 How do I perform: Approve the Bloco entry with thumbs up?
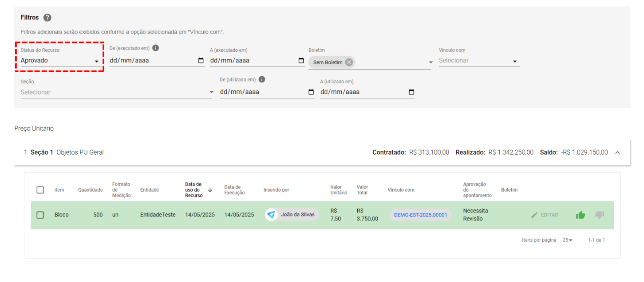(x=580, y=215)
